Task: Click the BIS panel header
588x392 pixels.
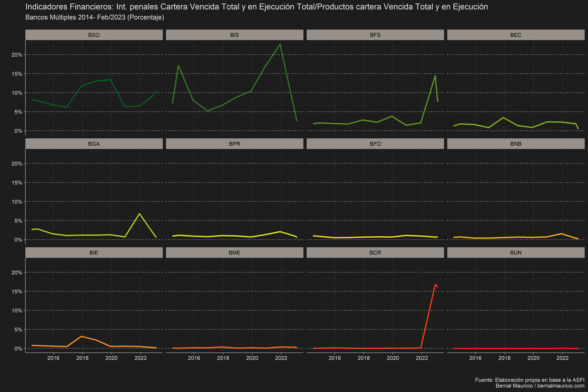Action: (x=235, y=35)
